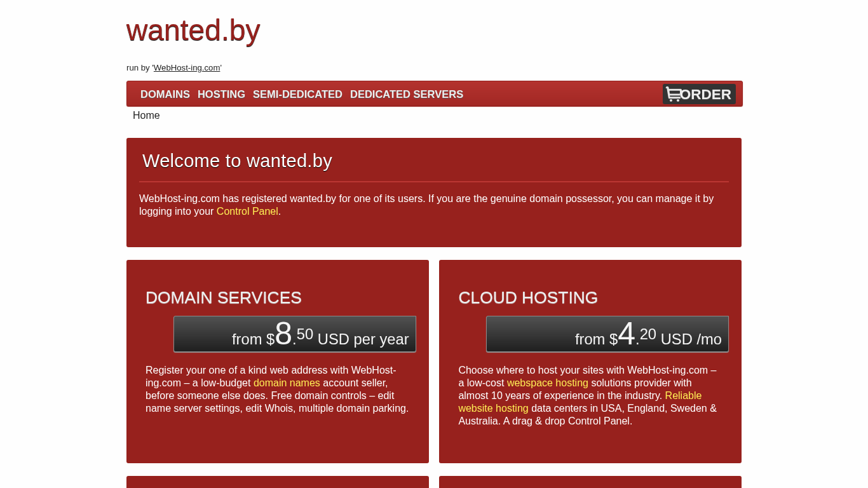Click the cloud hosting description paragraph
Image resolution: width=868 pixels, height=488 pixels.
(x=588, y=415)
